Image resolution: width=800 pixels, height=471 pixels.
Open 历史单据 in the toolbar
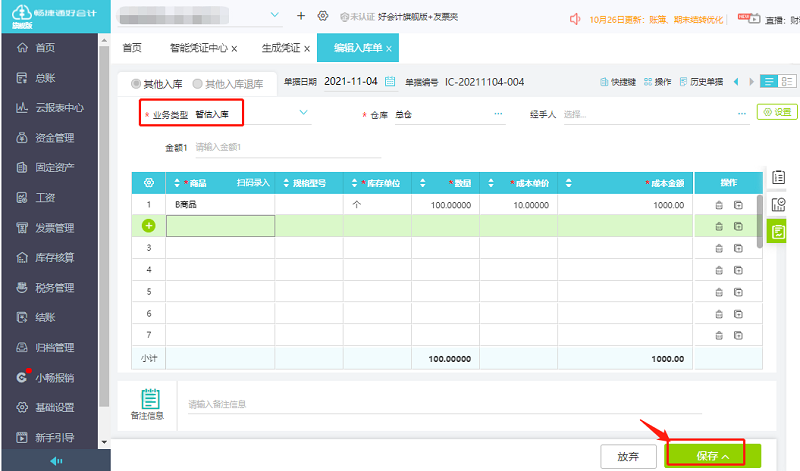tap(701, 82)
